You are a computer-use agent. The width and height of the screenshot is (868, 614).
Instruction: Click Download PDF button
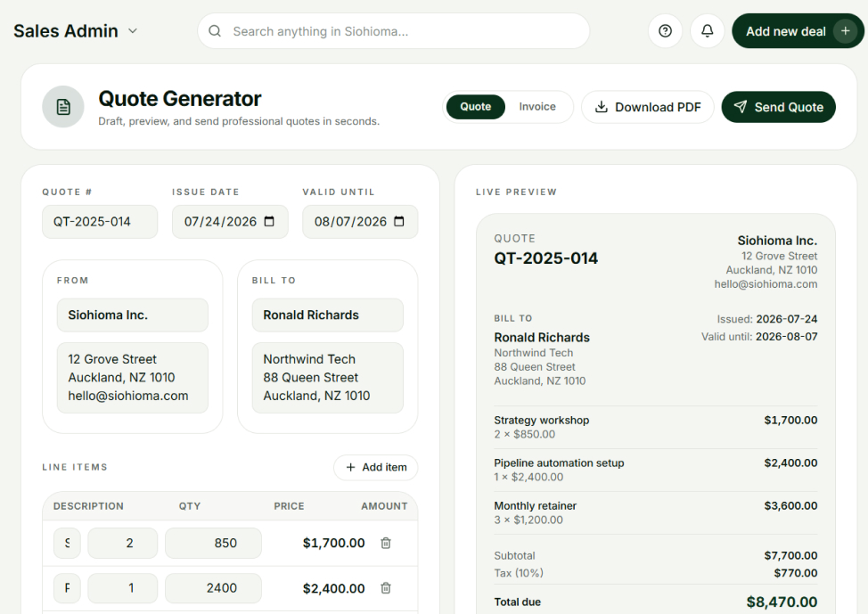point(648,107)
